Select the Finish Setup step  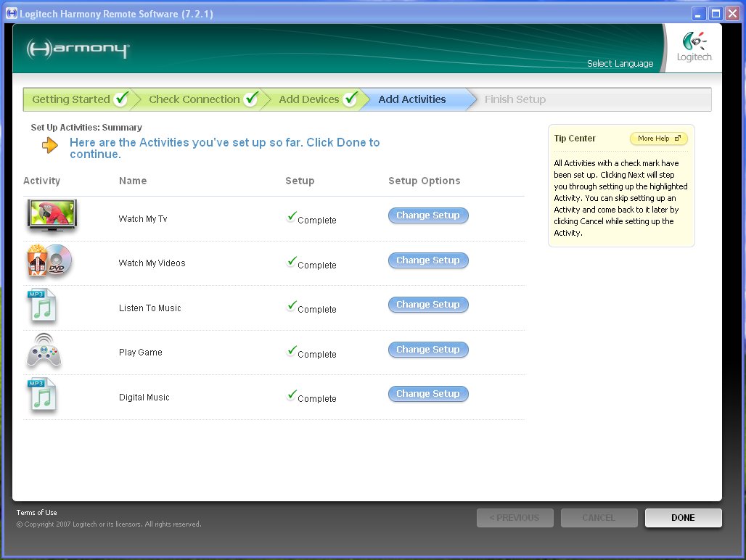click(515, 99)
